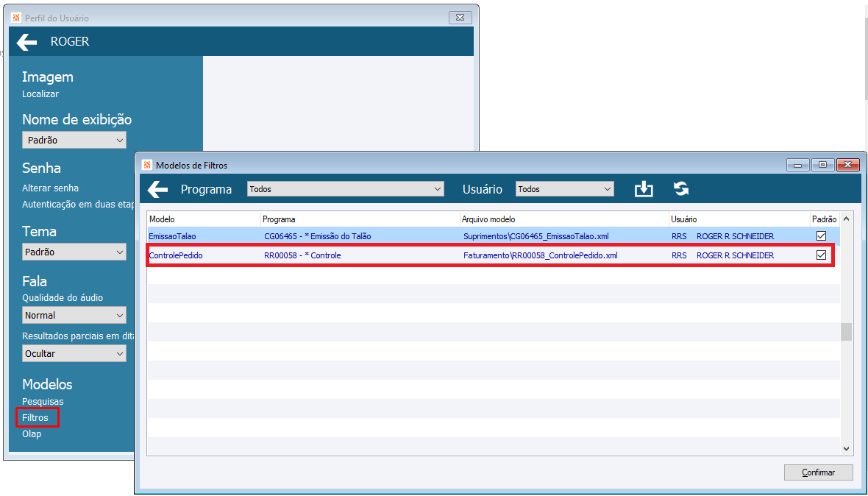Open Resultados parciais dropdown showing Ocultar

coord(74,353)
